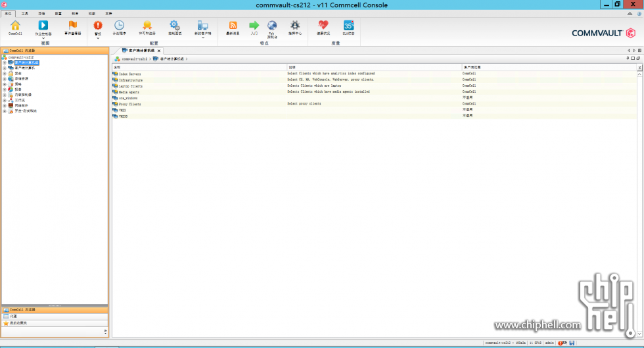This screenshot has height=348, width=644.
Task: Select the VM23 row
Action: coord(374,110)
